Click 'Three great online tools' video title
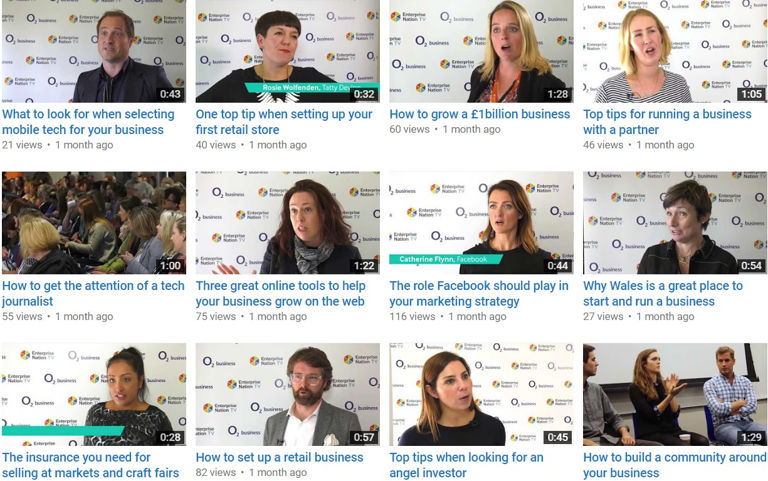 pyautogui.click(x=281, y=293)
